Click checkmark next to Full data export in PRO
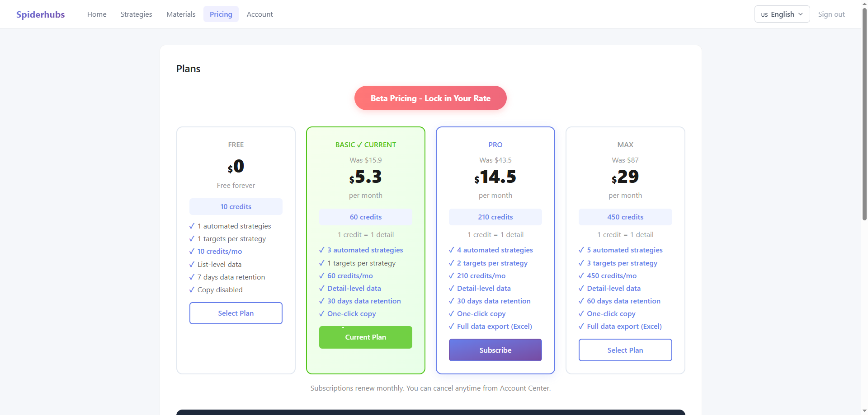The image size is (868, 415). (x=451, y=326)
